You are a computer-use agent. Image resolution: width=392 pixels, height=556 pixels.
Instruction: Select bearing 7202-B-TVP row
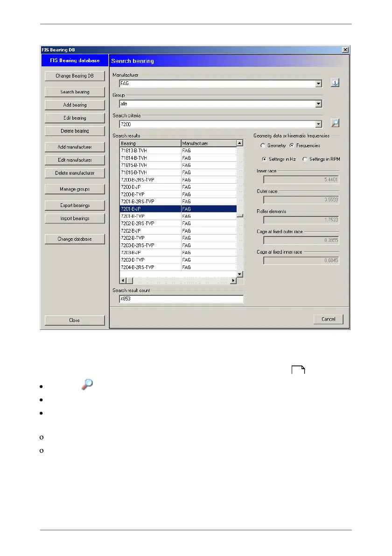178,238
